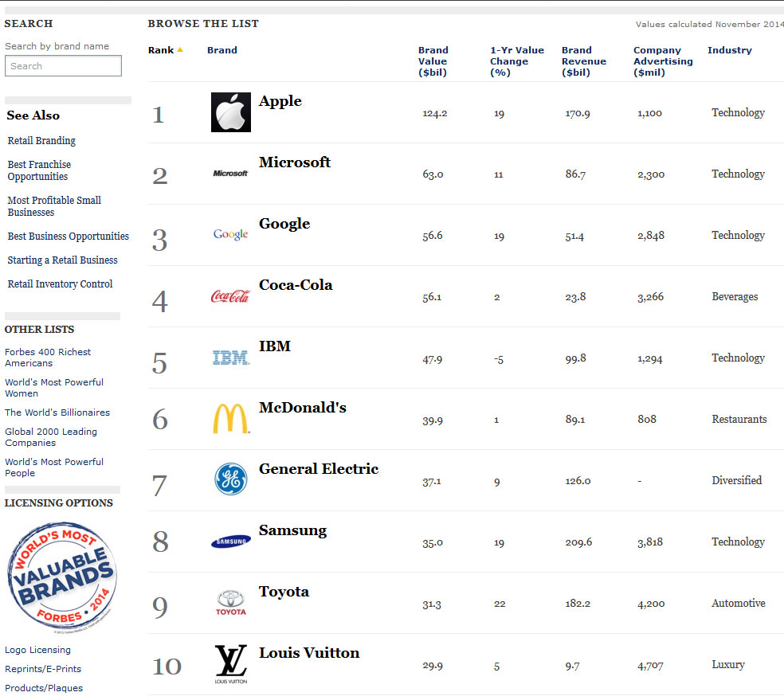Open the Microsoft brand name link
784x700 pixels.
295,162
